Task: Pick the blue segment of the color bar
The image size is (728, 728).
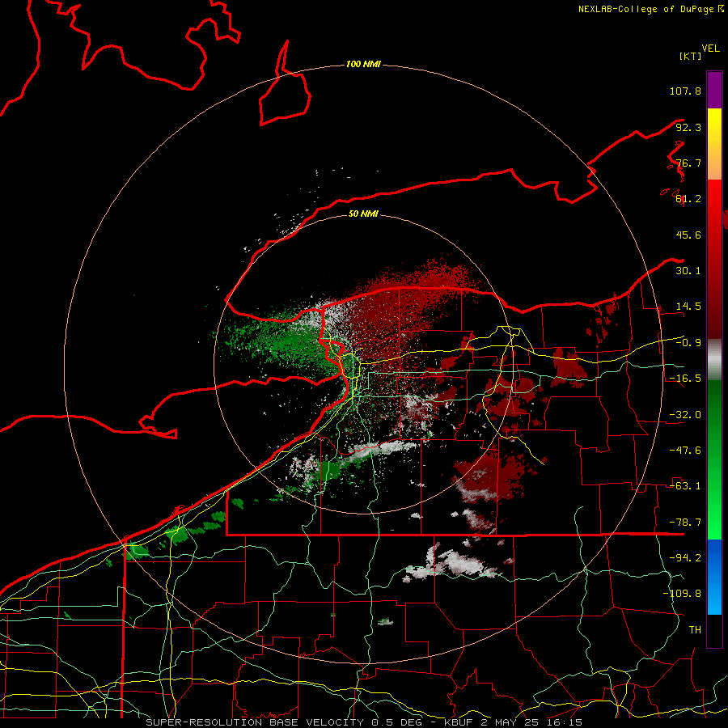Action: click(x=714, y=577)
